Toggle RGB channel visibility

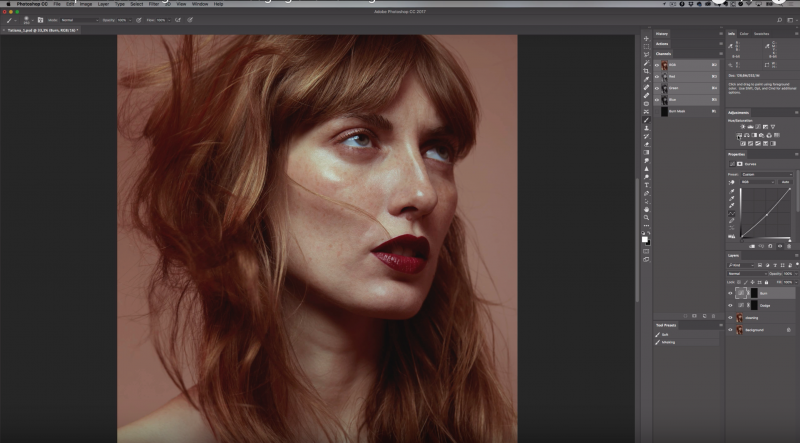(x=657, y=65)
